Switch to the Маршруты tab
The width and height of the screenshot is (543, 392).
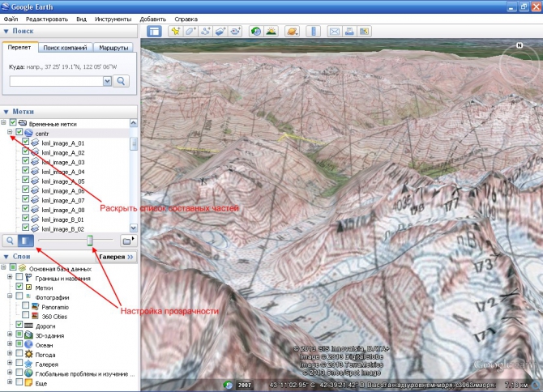click(113, 48)
